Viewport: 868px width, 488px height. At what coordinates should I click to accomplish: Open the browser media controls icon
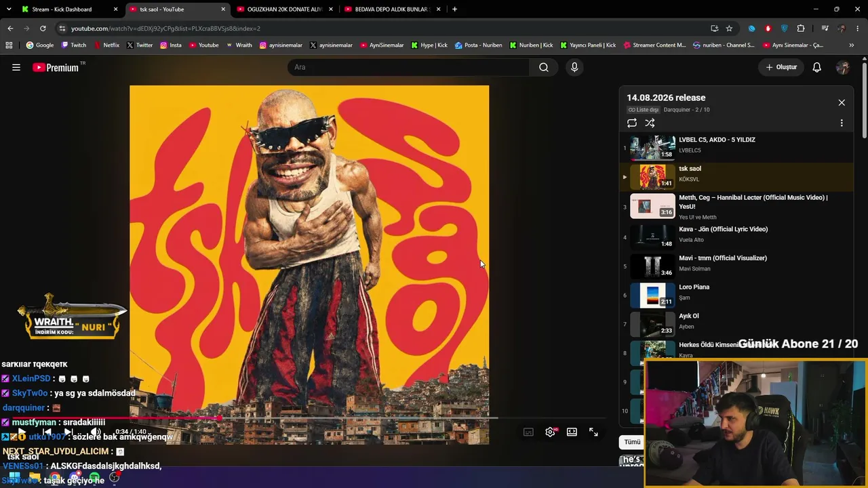click(x=825, y=28)
